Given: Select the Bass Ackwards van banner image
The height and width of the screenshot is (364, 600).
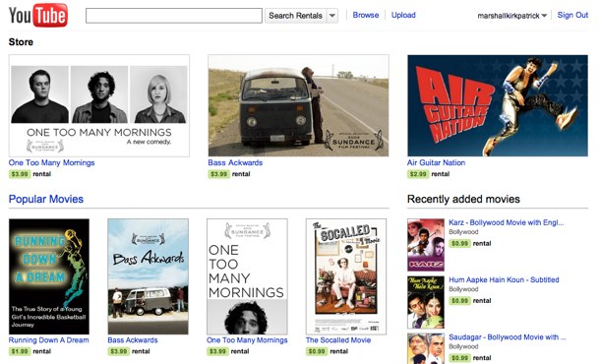Looking at the screenshot, I should (x=298, y=105).
